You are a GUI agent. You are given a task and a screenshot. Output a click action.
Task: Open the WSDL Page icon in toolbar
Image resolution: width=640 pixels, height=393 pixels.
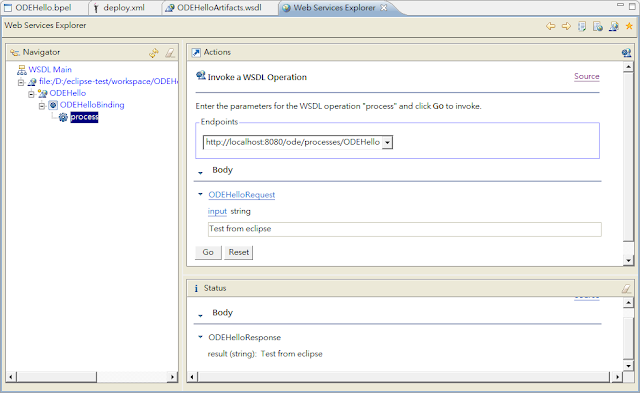[x=613, y=27]
